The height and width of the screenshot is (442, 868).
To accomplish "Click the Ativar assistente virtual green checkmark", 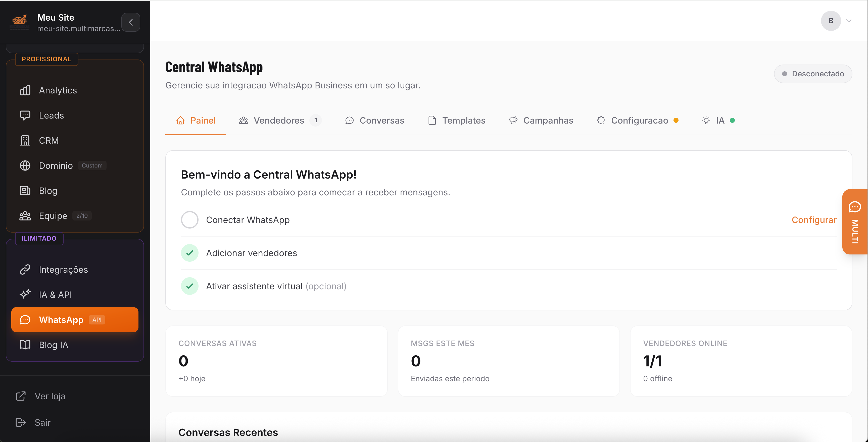I will click(x=190, y=286).
